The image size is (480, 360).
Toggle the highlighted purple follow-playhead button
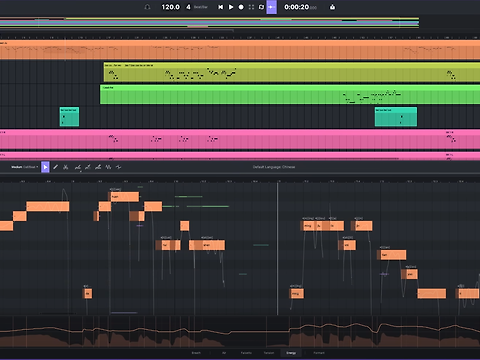[x=272, y=7]
